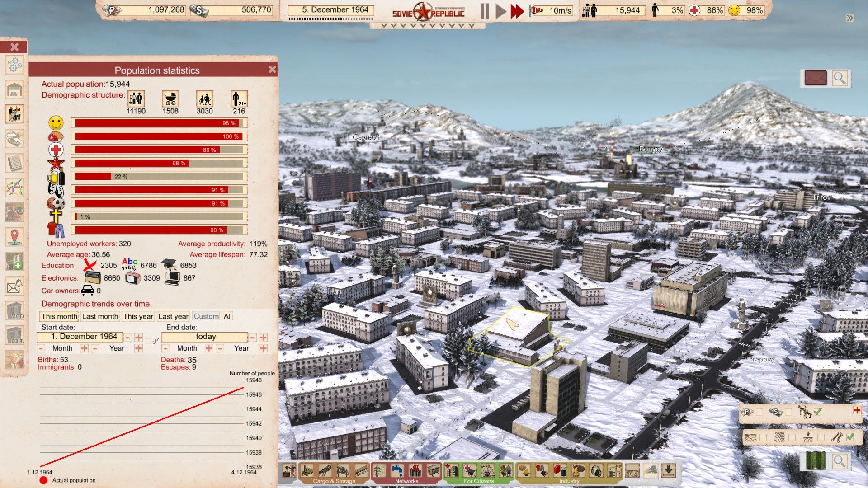
Task: Open the settings gears in left sidebar
Action: point(14,65)
